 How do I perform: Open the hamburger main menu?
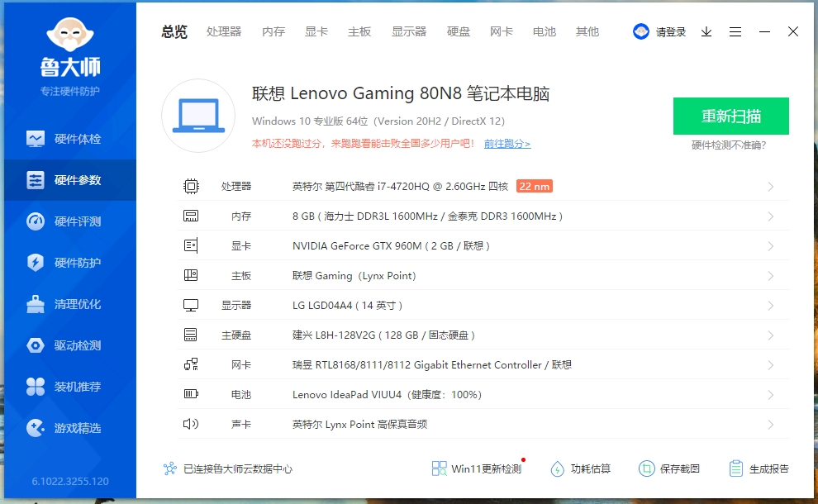[735, 32]
